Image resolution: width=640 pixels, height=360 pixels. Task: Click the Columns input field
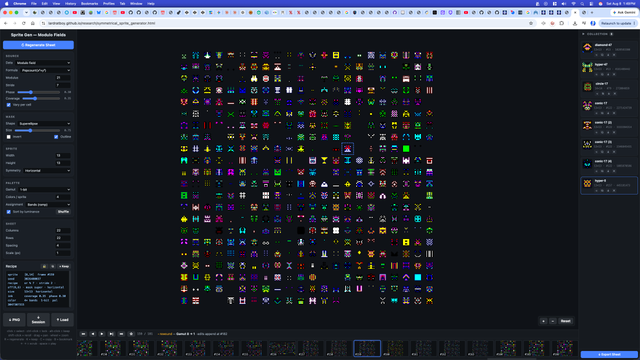pos(63,231)
